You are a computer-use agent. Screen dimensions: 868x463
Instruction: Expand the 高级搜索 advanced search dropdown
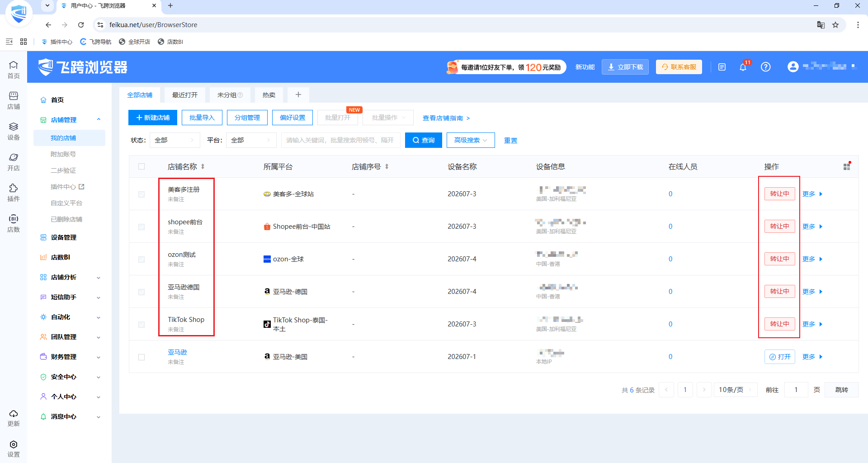click(471, 140)
